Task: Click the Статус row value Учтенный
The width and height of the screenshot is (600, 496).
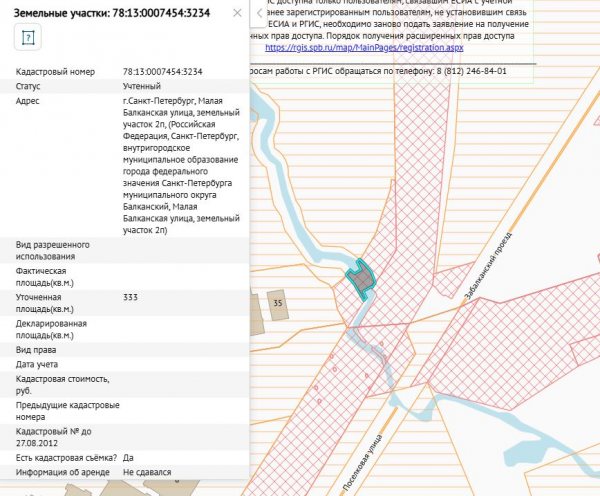Action: pyautogui.click(x=142, y=87)
